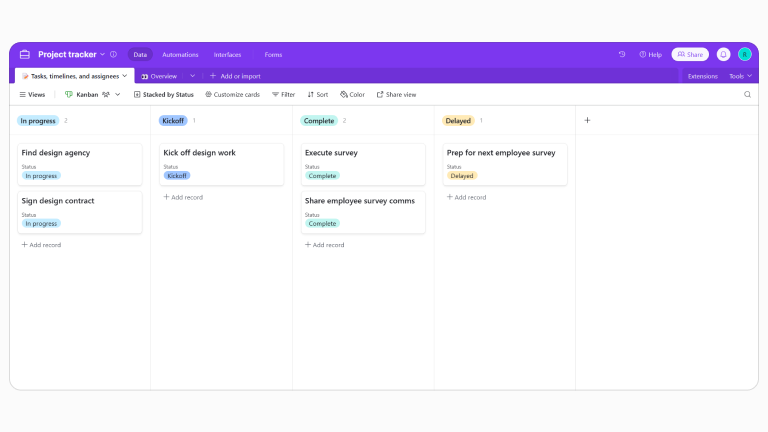
Task: Click the Kickoff stack header label
Action: [x=173, y=120]
